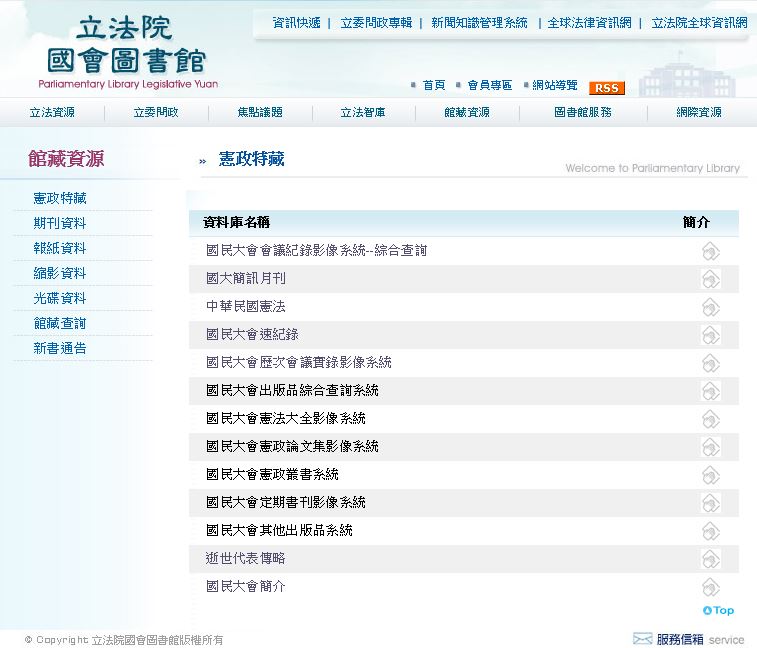
Task: Open database 中華民國憲法
Action: point(246,307)
